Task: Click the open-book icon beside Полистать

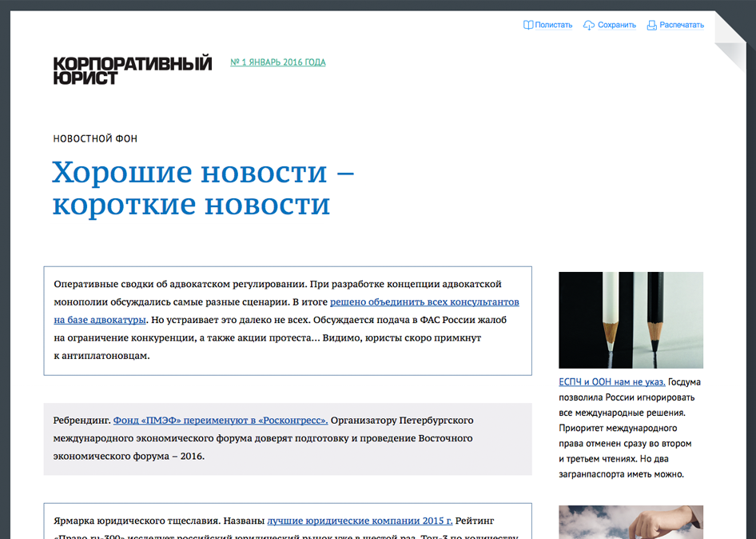Action: [x=528, y=25]
